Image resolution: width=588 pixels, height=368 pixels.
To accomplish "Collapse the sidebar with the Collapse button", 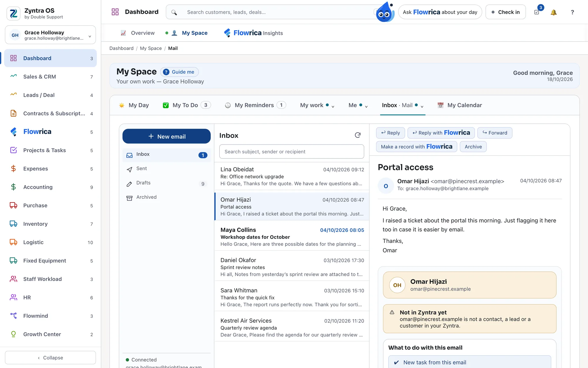I will (50, 357).
